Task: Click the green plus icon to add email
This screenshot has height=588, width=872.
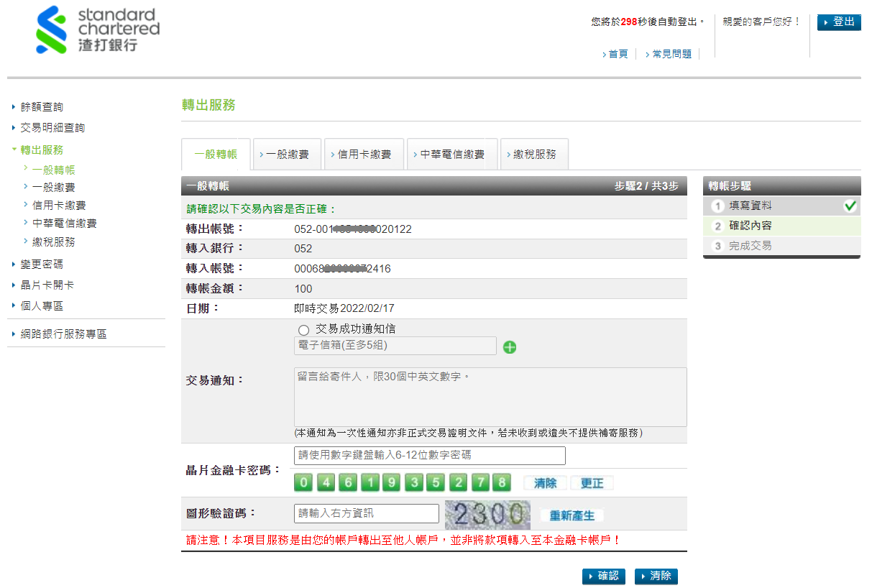Action: [510, 347]
